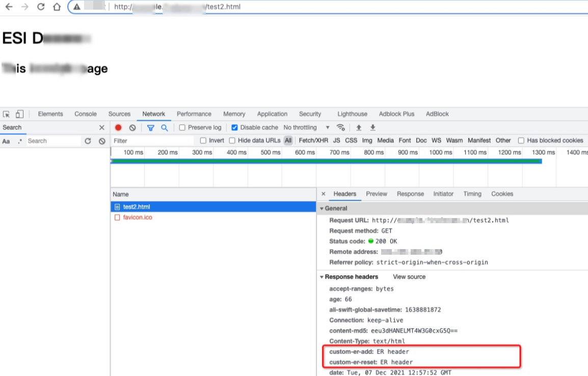Select favicon.ico request row
Image resolution: width=588 pixels, height=376 pixels.
pyautogui.click(x=213, y=218)
